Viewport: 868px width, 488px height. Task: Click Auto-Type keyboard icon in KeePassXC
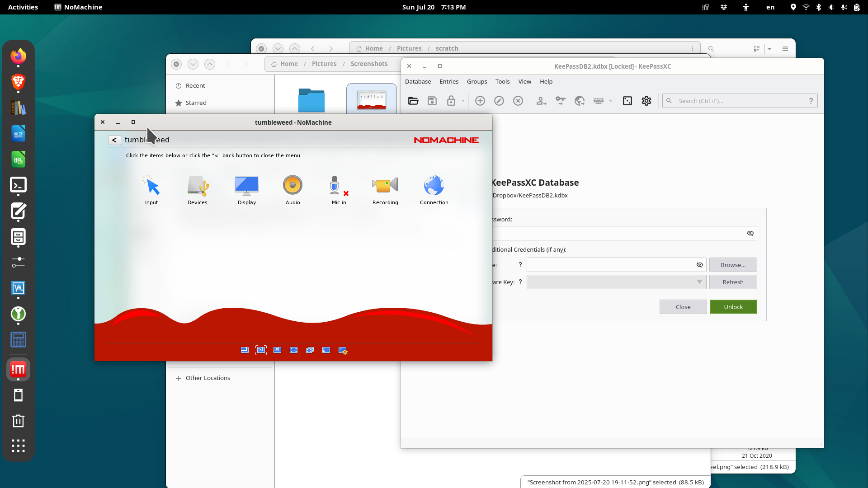[x=599, y=101]
